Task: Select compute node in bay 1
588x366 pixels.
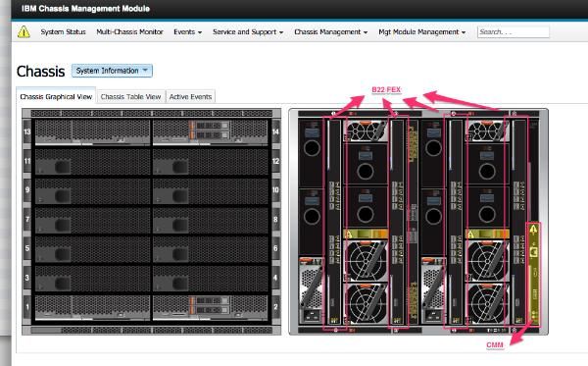Action: point(92,307)
